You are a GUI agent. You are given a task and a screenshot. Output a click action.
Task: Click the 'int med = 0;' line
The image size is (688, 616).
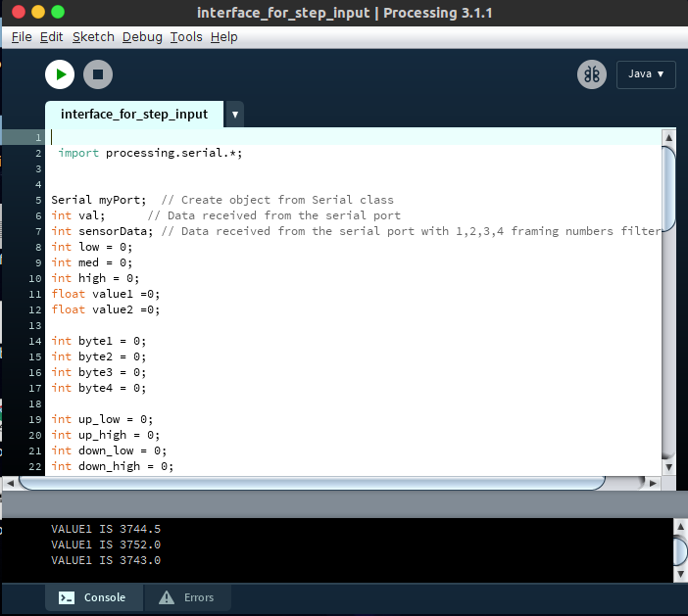(x=92, y=263)
